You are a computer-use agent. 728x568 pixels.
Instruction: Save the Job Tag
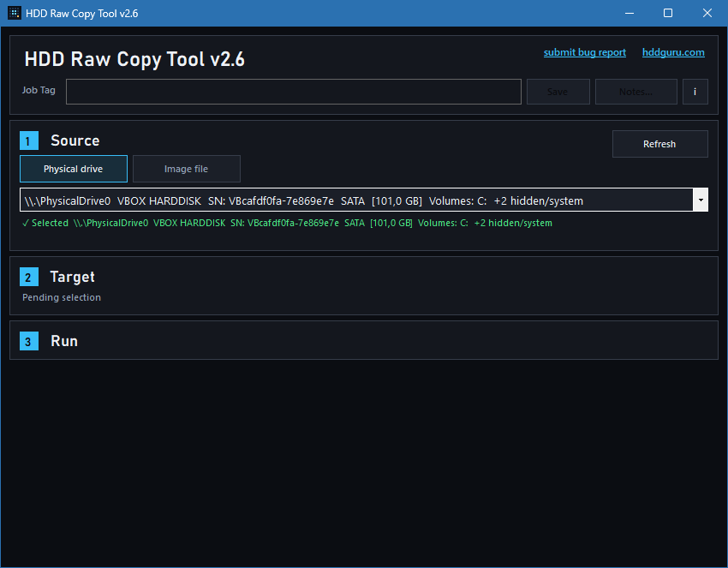pos(558,92)
